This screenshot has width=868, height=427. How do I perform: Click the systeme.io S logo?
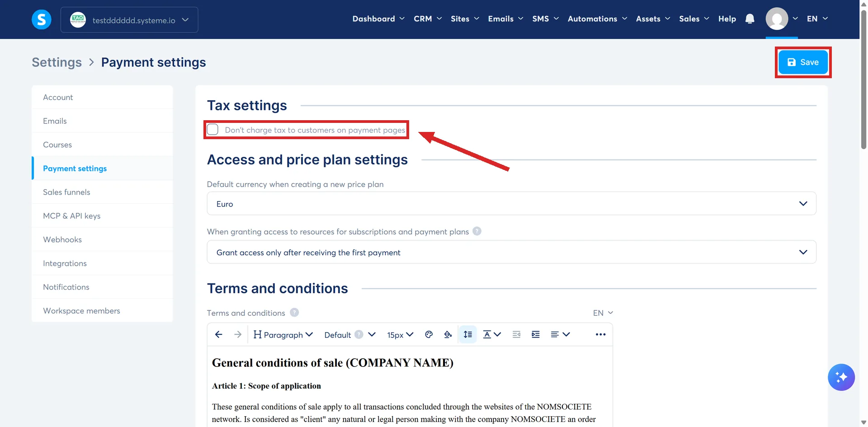click(41, 19)
